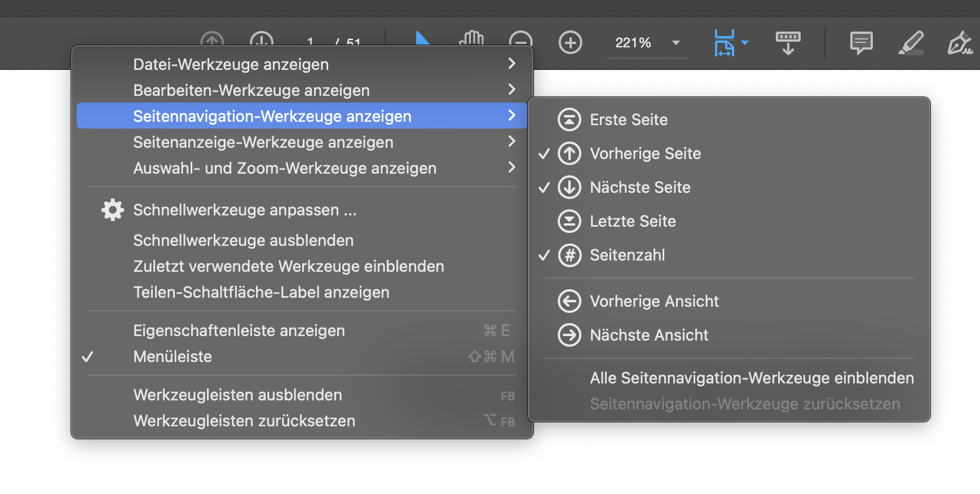
Task: Click the sign document pen icon
Action: tap(960, 43)
